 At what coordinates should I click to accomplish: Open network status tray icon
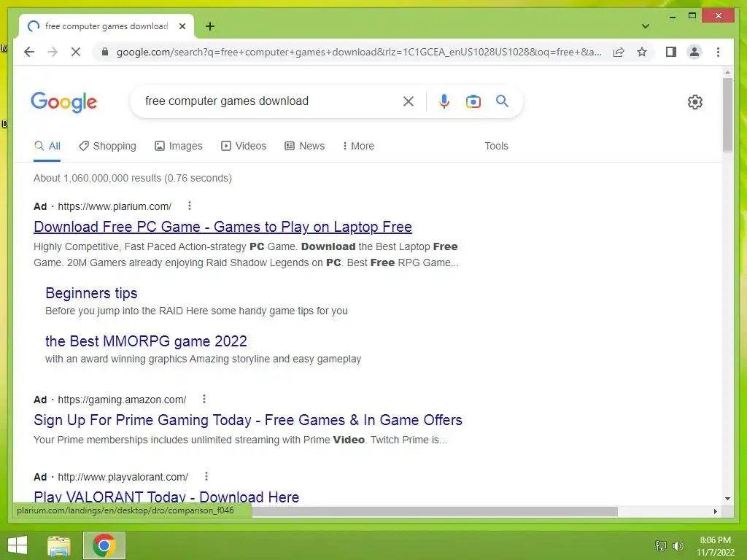pos(661,546)
